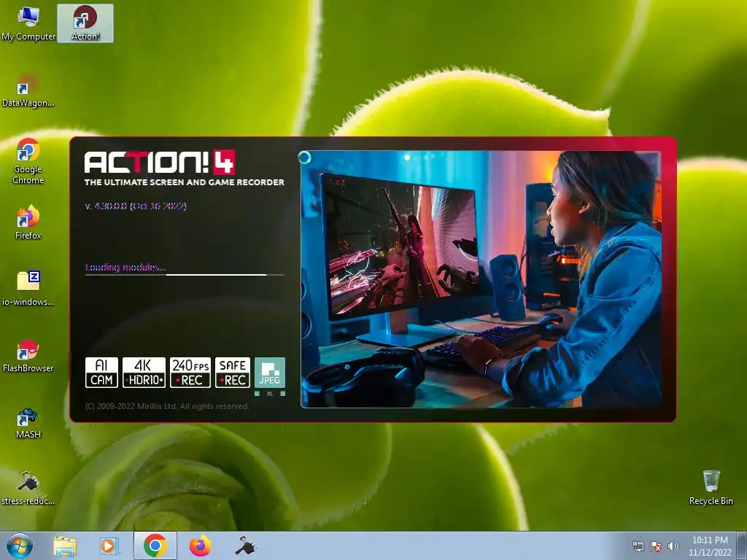Click the version 4.30.0.0 text
The height and width of the screenshot is (560, 747).
pos(136,206)
